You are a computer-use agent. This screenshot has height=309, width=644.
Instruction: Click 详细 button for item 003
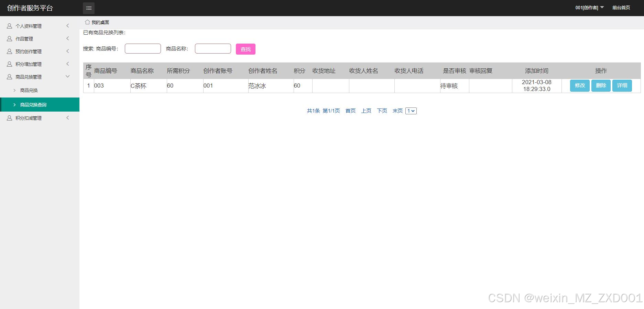pos(622,85)
